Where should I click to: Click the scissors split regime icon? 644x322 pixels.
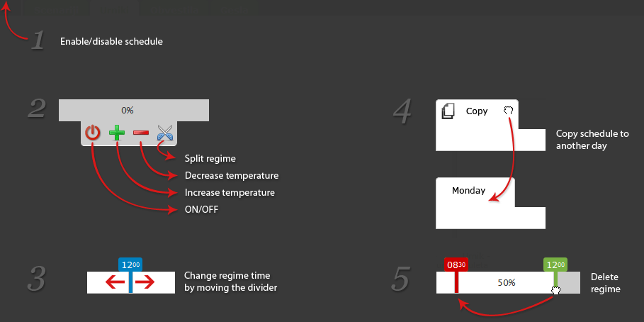pos(164,133)
